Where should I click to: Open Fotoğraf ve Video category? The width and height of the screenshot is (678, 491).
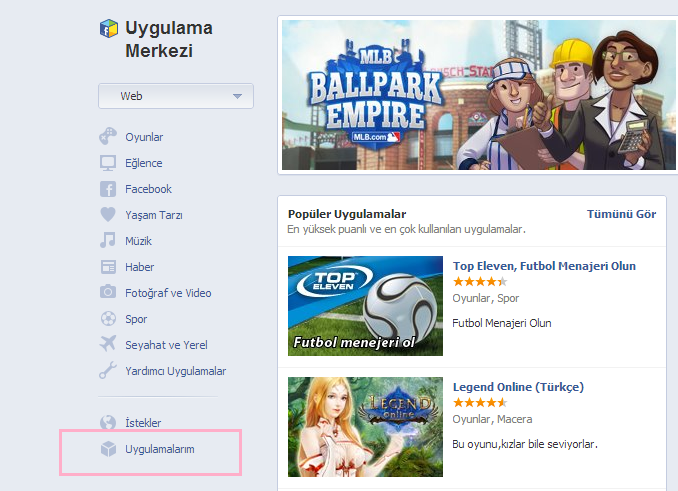(168, 293)
